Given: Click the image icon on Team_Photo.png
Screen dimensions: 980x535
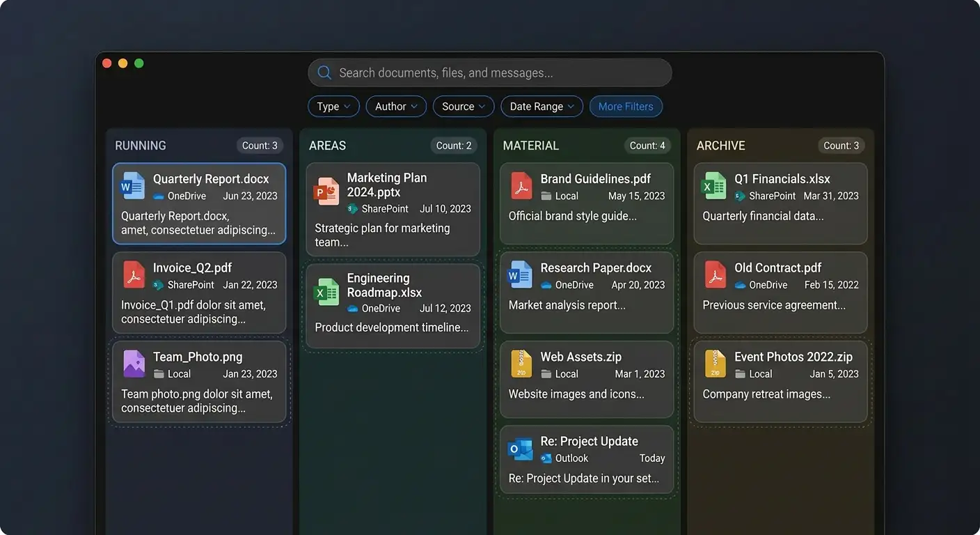Looking at the screenshot, I should [x=134, y=364].
